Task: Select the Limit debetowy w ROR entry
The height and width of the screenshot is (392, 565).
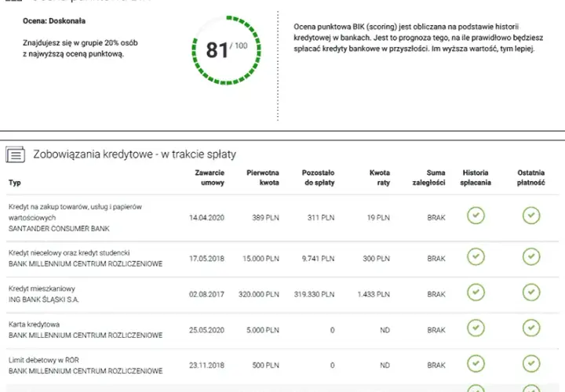Action: pos(44,360)
